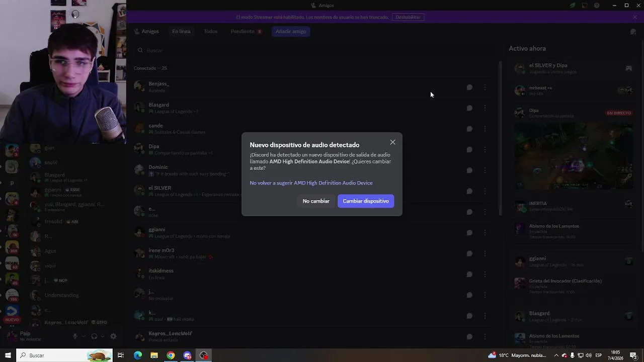
Task: Open File Explorer from taskbar
Action: (x=154, y=355)
